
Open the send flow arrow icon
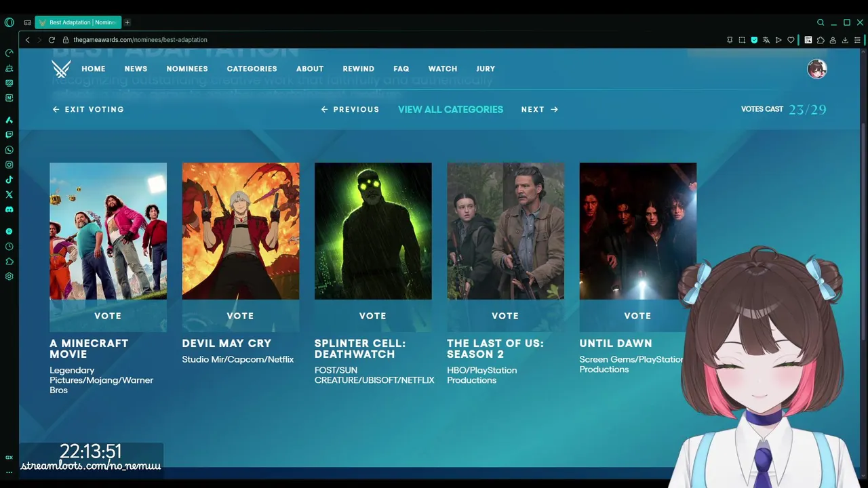778,40
